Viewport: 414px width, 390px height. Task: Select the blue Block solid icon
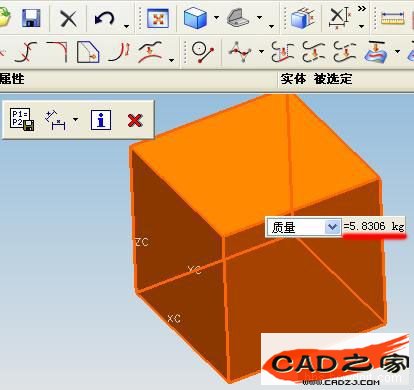pos(195,18)
